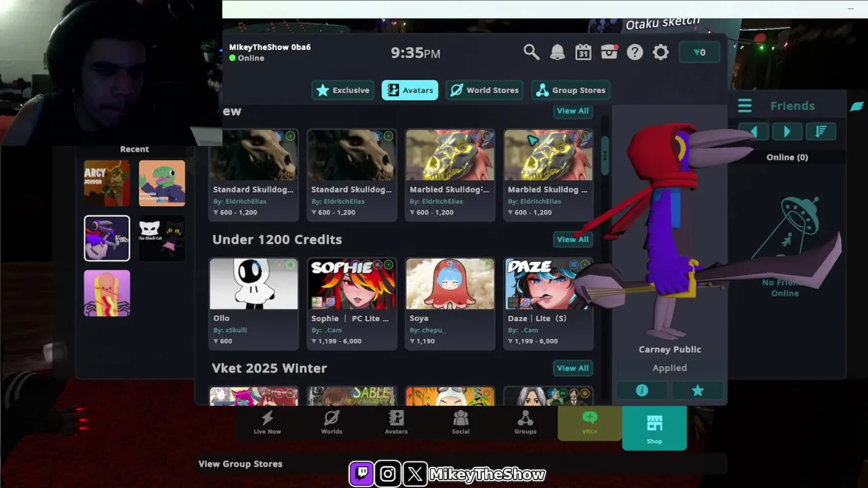Image resolution: width=868 pixels, height=488 pixels.
Task: Open the friends sort order icon
Action: (821, 131)
